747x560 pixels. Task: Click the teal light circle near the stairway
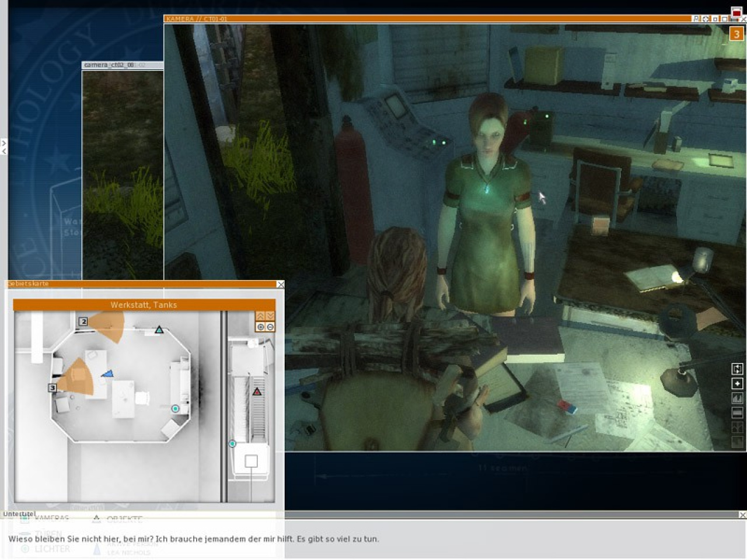click(232, 444)
